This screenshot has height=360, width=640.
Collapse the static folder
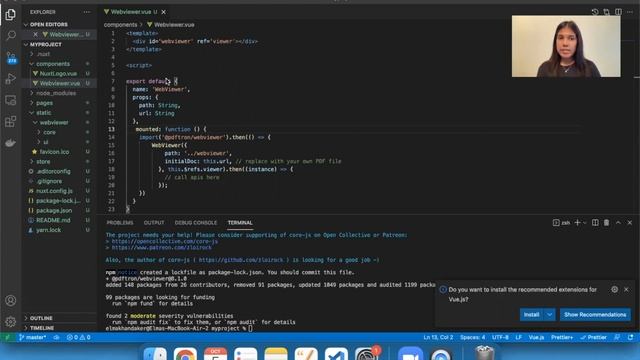pyautogui.click(x=44, y=113)
